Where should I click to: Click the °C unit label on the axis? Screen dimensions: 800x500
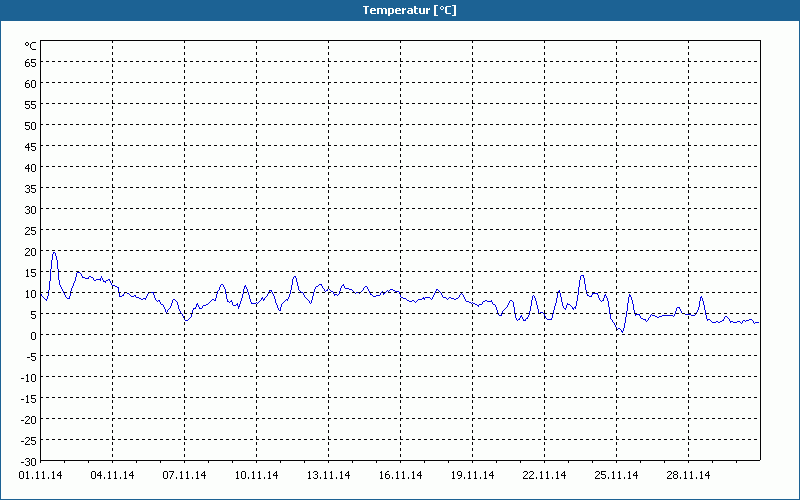pyautogui.click(x=31, y=46)
